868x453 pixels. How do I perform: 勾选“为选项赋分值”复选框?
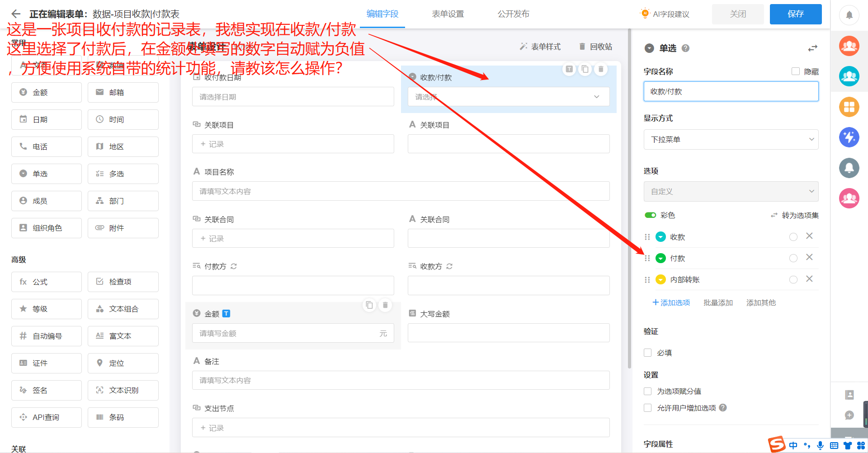(647, 391)
